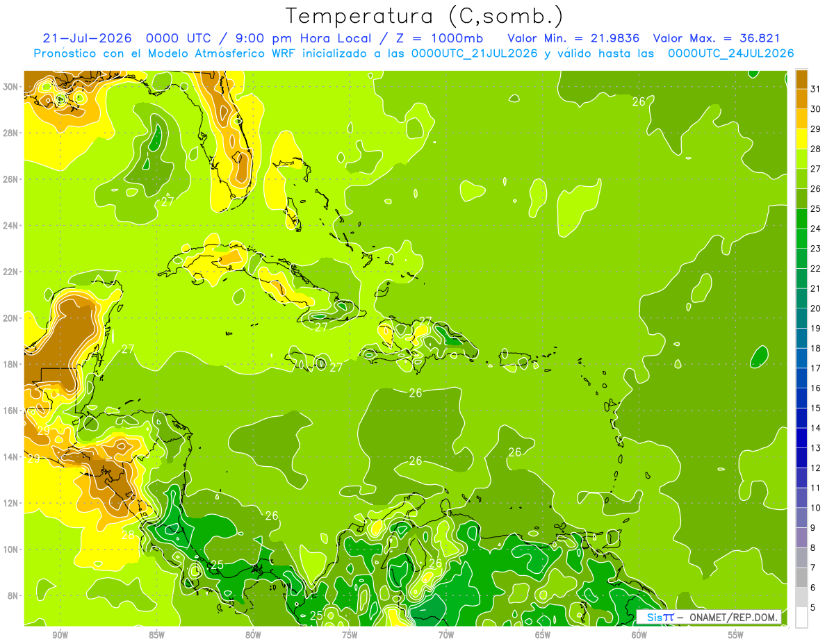The height and width of the screenshot is (644, 834).
Task: Click the '14N' latitude axis label
Action: pos(11,457)
